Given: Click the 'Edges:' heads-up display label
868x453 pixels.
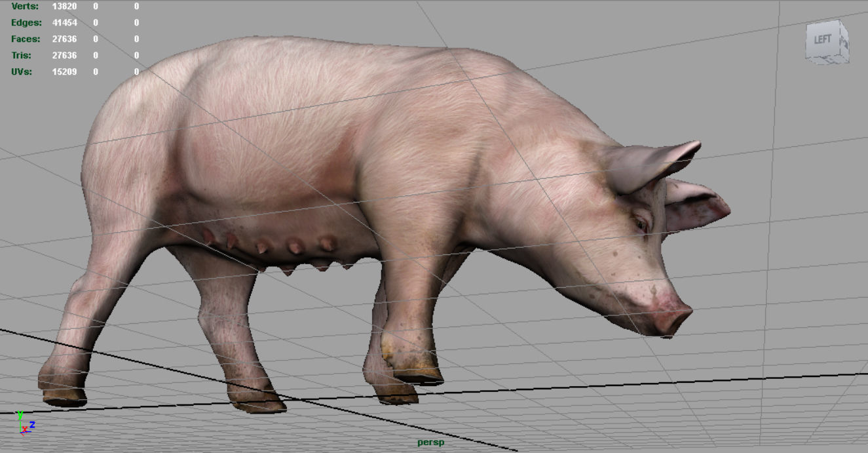Looking at the screenshot, I should click(x=26, y=22).
